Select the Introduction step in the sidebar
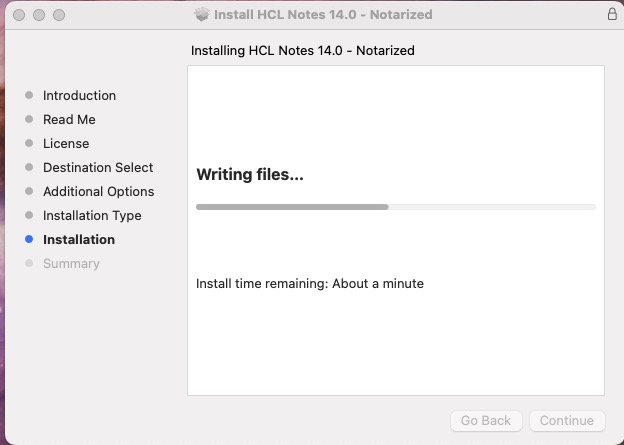The image size is (624, 445). (79, 96)
